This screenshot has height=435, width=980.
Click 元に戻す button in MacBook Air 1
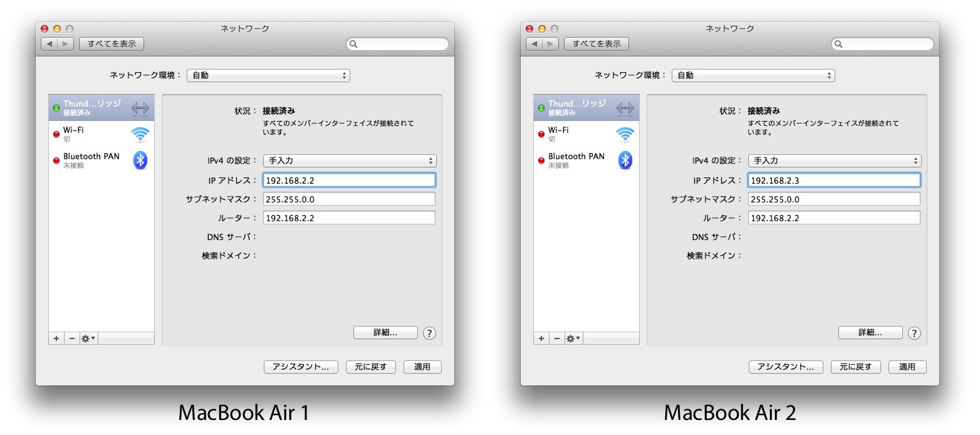tap(371, 367)
